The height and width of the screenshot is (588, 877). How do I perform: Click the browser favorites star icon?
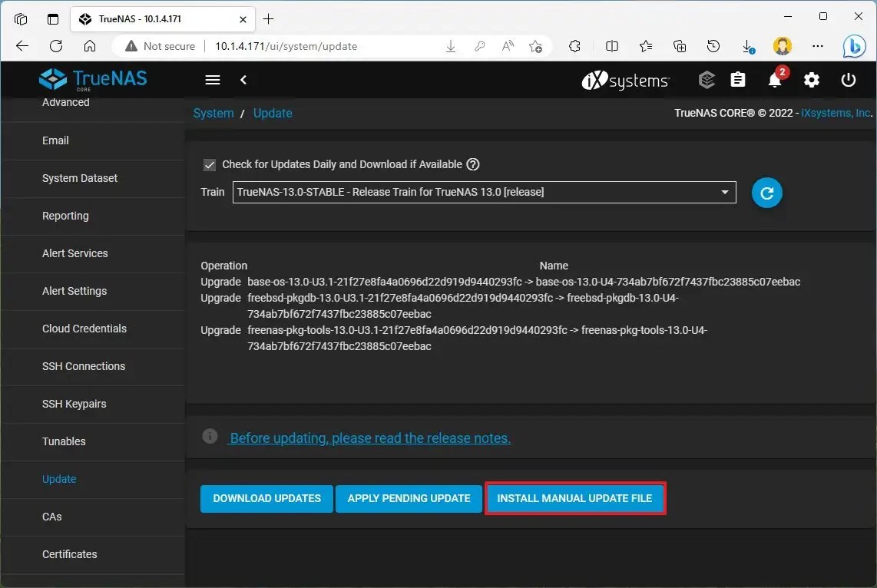646,46
